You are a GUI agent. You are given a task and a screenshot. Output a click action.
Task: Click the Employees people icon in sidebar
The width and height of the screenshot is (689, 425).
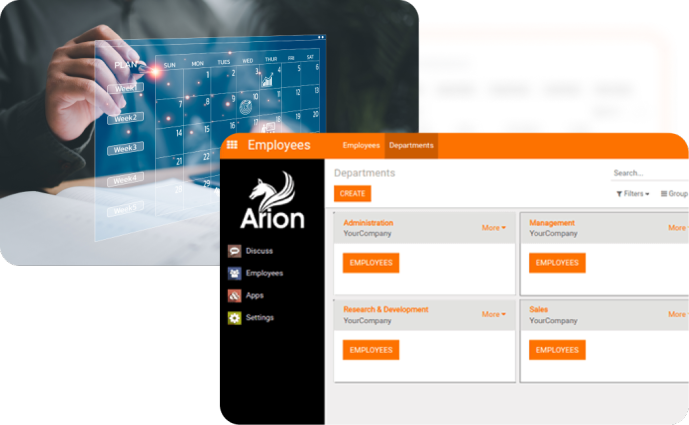[235, 273]
